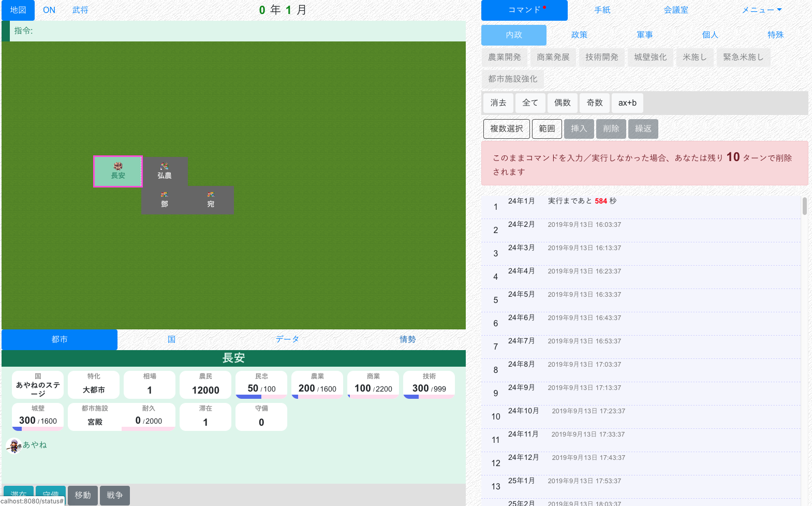Click the 偶数 even selection button
Image resolution: width=812 pixels, height=506 pixels.
tap(562, 103)
